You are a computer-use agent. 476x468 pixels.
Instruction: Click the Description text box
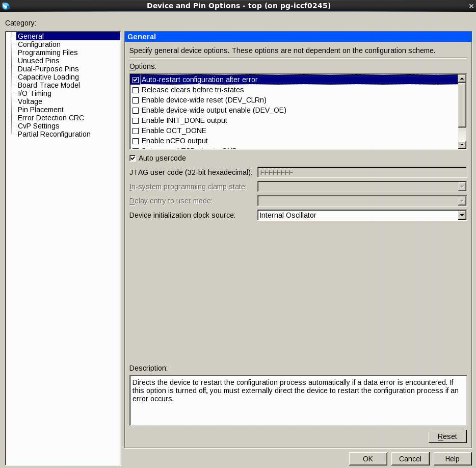[x=298, y=401]
